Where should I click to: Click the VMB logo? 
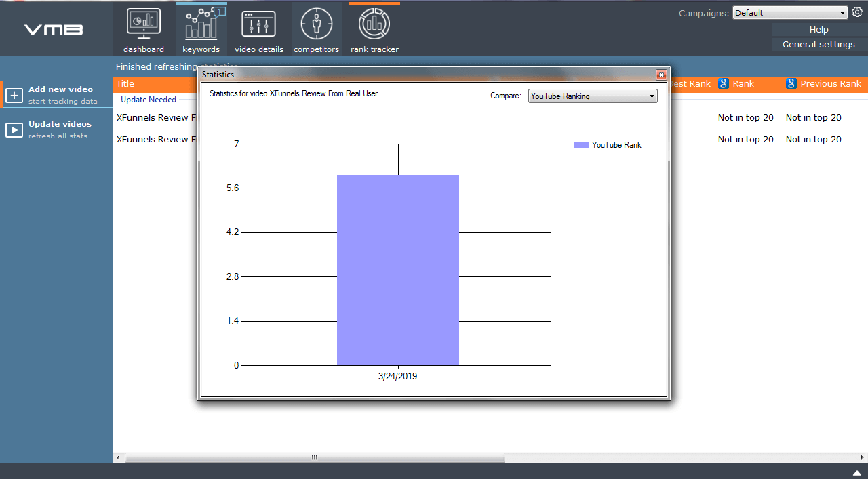click(54, 29)
